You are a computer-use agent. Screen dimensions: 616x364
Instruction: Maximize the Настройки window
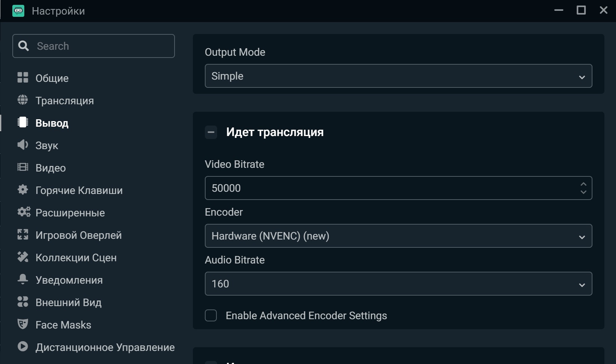(581, 10)
